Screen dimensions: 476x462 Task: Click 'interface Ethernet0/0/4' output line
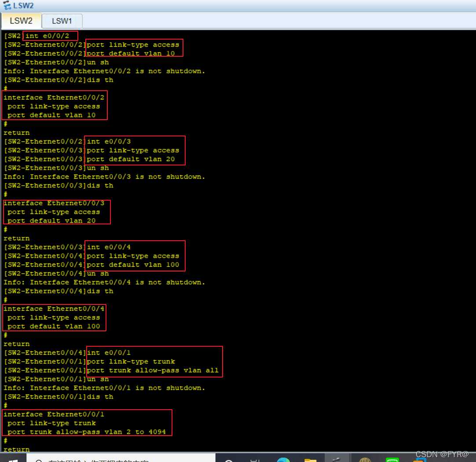tap(54, 309)
